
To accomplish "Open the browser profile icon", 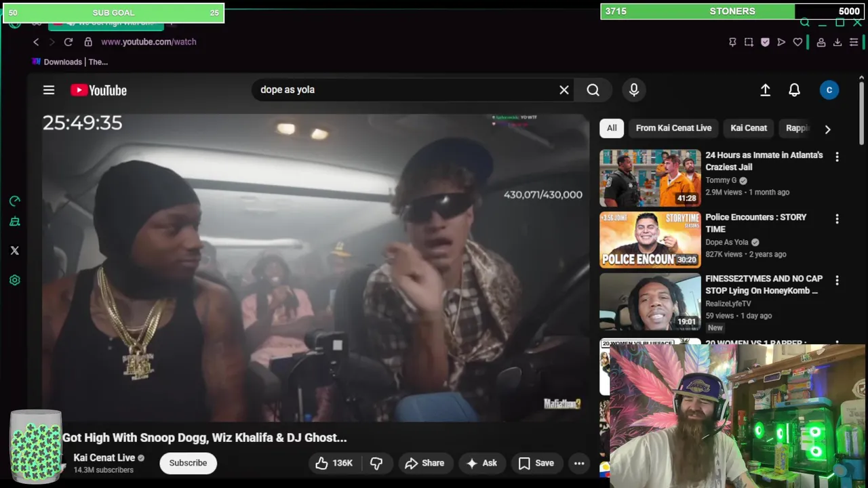I will click(x=821, y=42).
